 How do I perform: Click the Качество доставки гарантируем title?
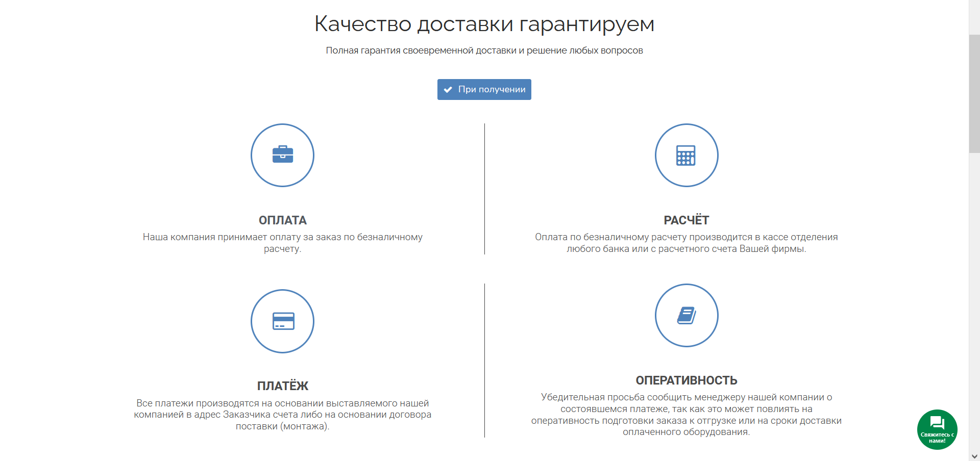484,24
